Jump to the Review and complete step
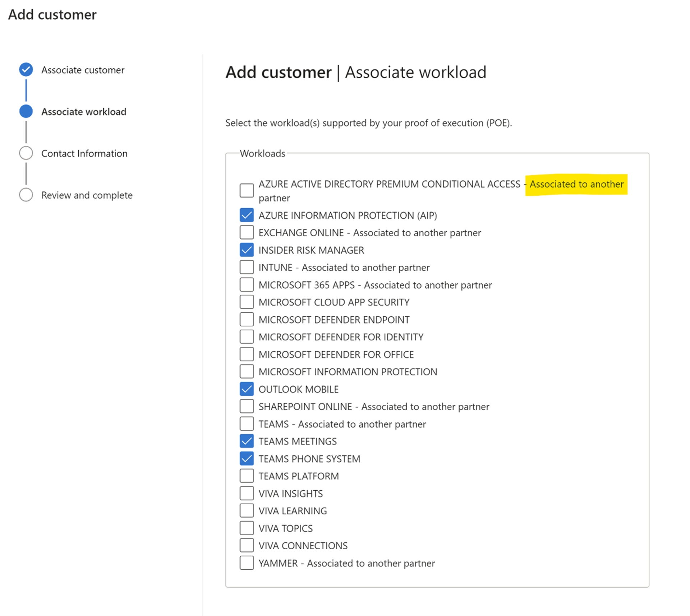Viewport: 690px width, 616px height. [x=26, y=195]
